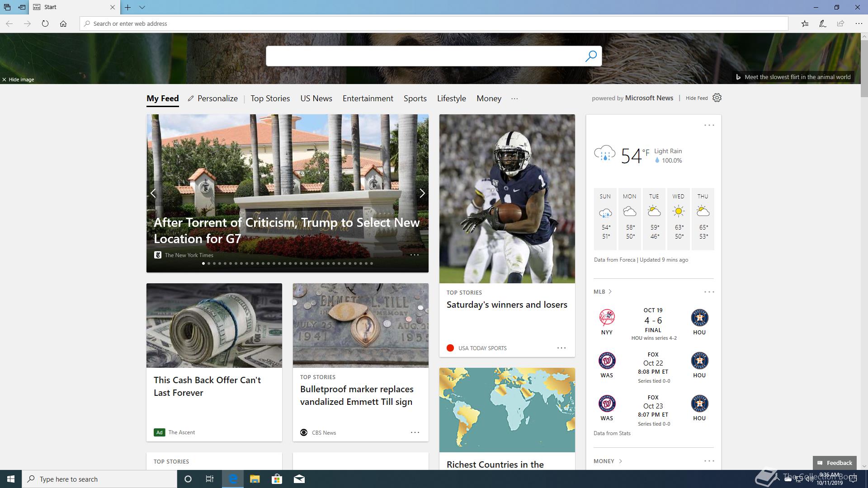This screenshot has width=868, height=488.
Task: Open the world map thumbnail
Action: [x=507, y=410]
